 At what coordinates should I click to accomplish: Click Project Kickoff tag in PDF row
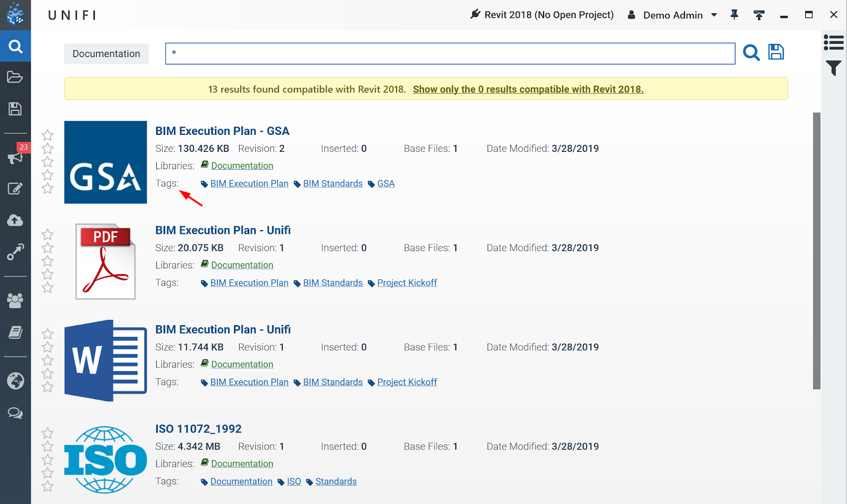407,283
